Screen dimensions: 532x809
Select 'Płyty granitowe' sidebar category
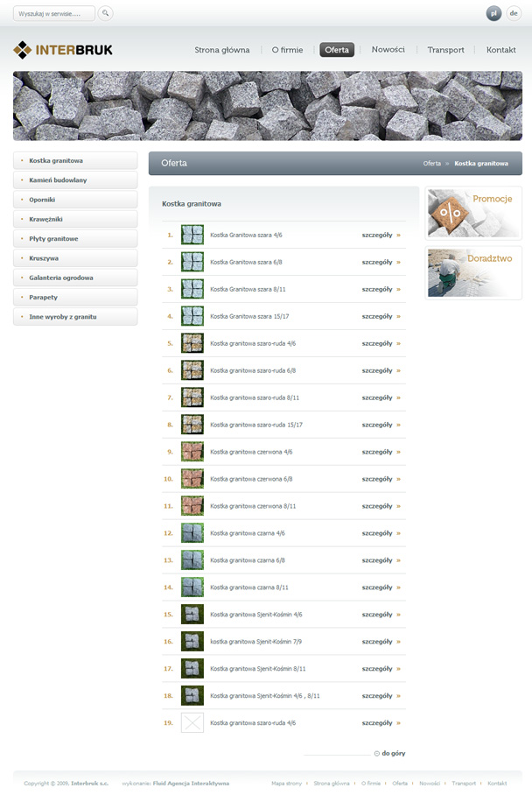pyautogui.click(x=53, y=239)
